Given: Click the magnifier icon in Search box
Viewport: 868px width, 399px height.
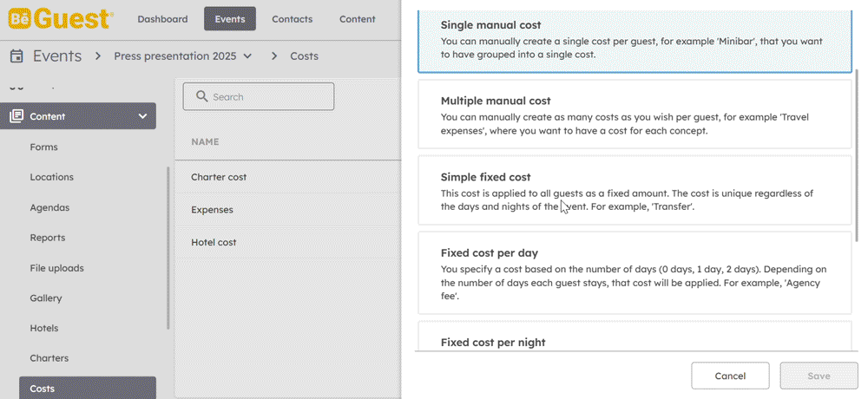Looking at the screenshot, I should click(x=201, y=97).
